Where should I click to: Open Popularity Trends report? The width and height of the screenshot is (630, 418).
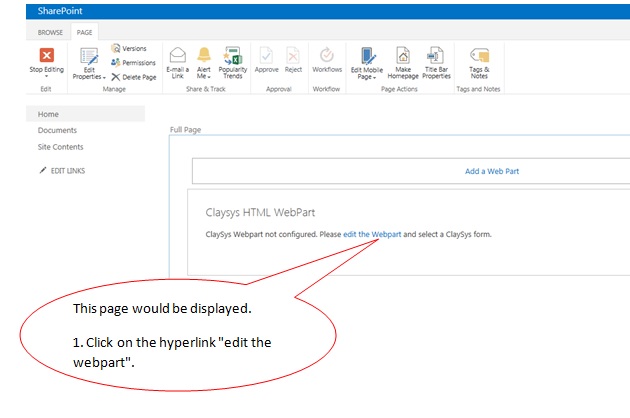coord(233,63)
